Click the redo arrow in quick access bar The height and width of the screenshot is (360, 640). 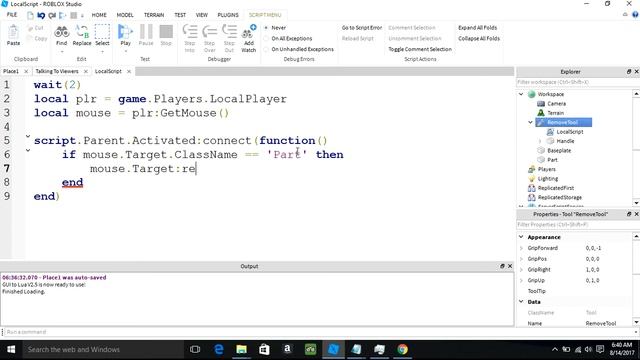(x=52, y=16)
